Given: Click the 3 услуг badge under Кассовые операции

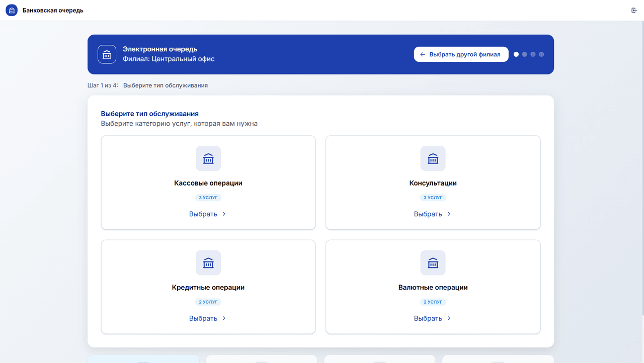Looking at the screenshot, I should click(208, 198).
